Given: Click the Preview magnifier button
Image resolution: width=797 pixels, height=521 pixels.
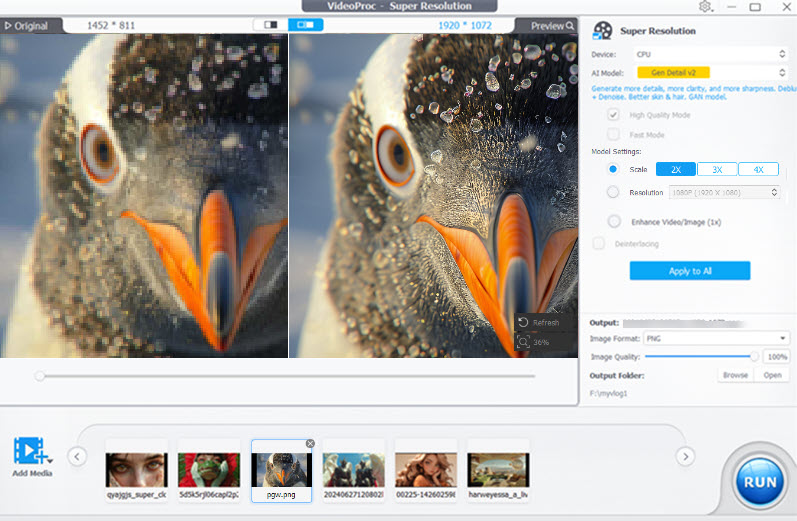Looking at the screenshot, I should (553, 26).
